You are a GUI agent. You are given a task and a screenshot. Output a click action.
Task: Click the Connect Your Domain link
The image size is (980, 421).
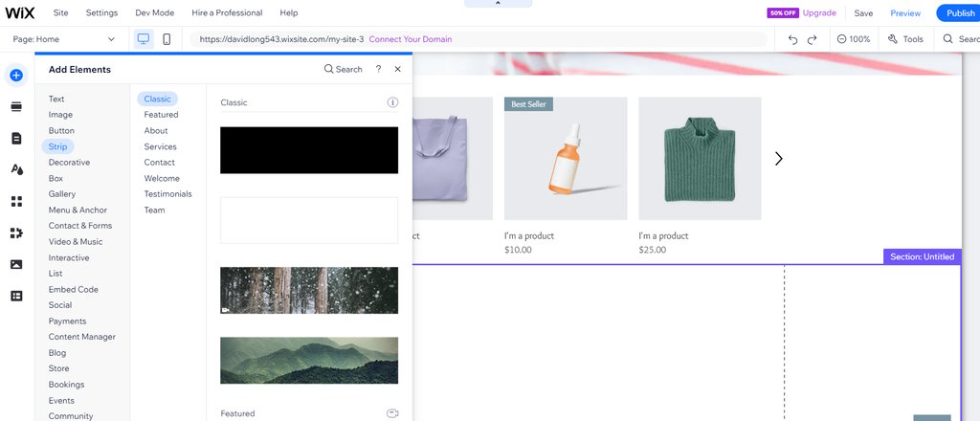pos(411,39)
